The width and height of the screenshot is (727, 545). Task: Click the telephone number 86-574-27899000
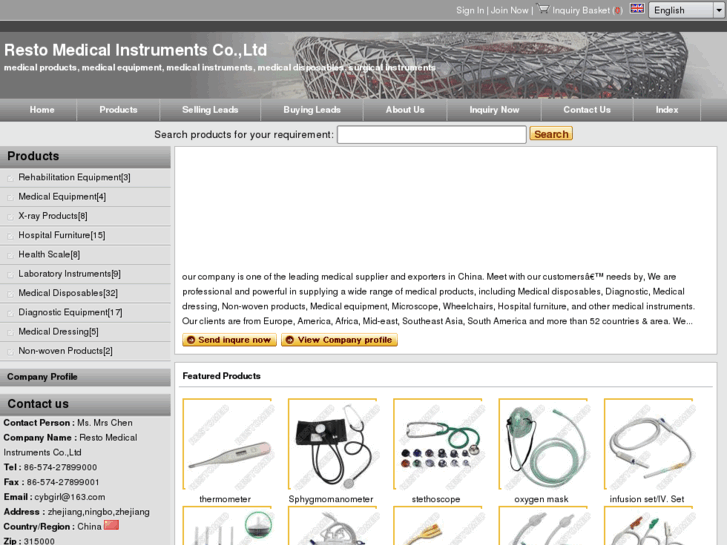60,467
